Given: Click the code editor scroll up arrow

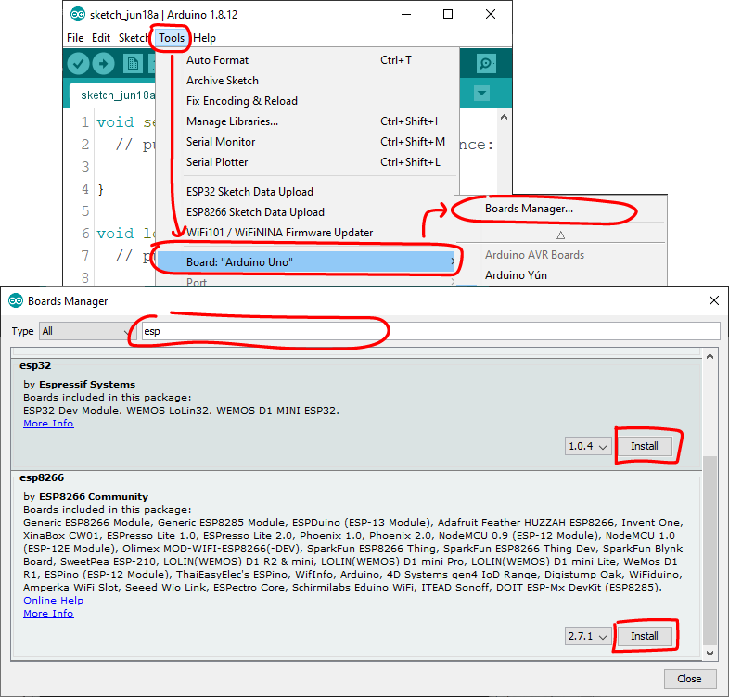Looking at the screenshot, I should click(504, 117).
